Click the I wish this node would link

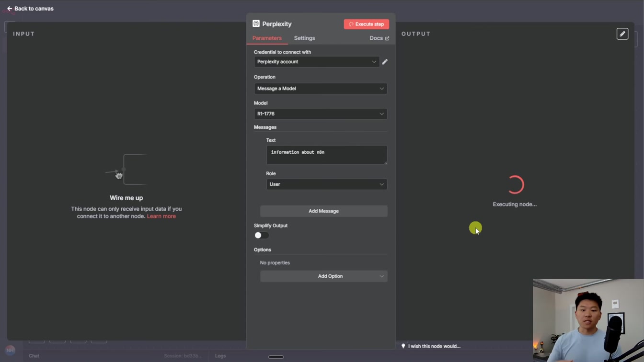click(x=434, y=346)
